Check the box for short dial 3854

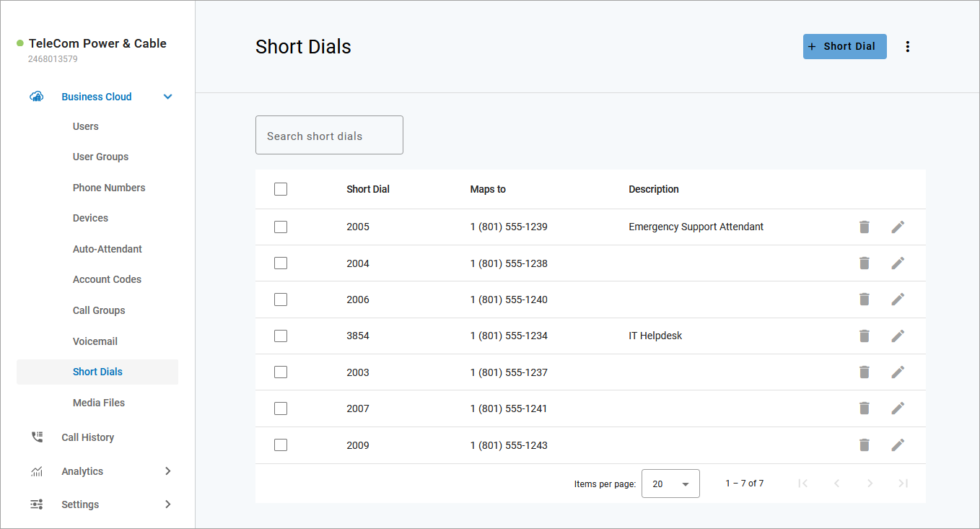281,336
